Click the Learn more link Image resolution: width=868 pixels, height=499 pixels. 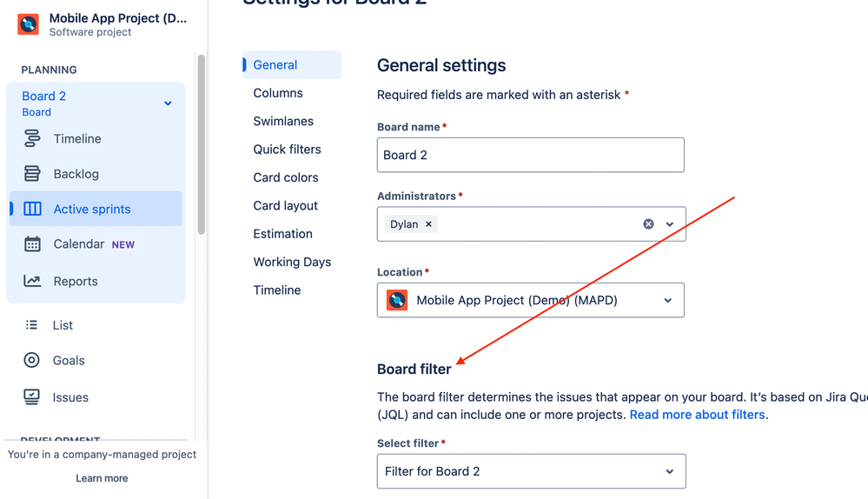[x=102, y=478]
